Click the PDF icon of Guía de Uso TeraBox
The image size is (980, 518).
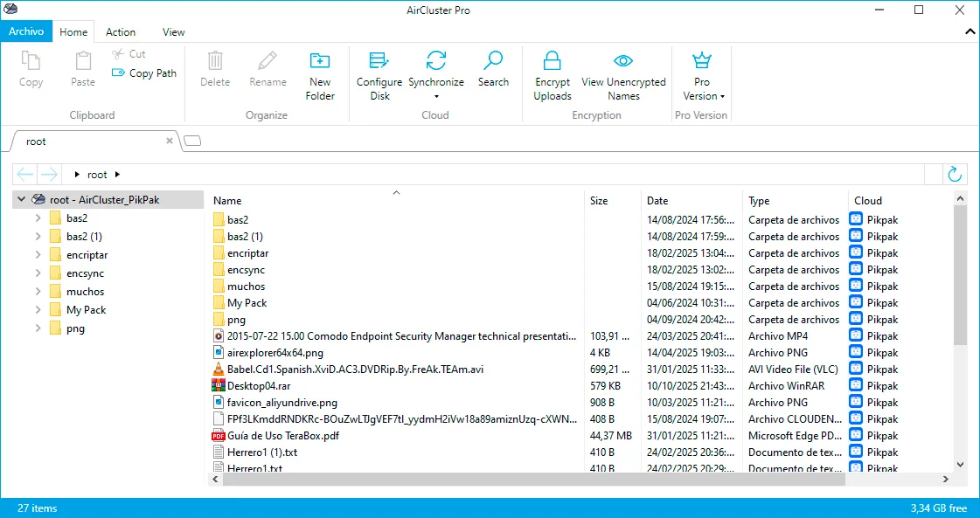point(219,436)
